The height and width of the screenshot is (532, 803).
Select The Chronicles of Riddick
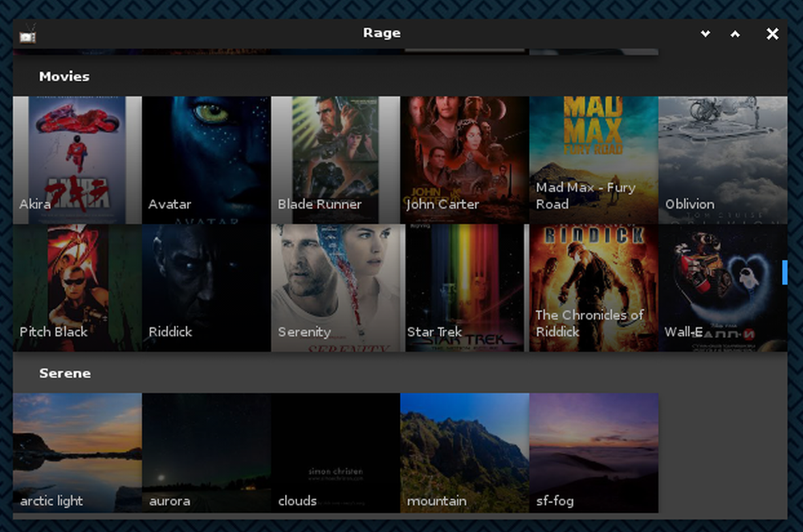coord(593,288)
